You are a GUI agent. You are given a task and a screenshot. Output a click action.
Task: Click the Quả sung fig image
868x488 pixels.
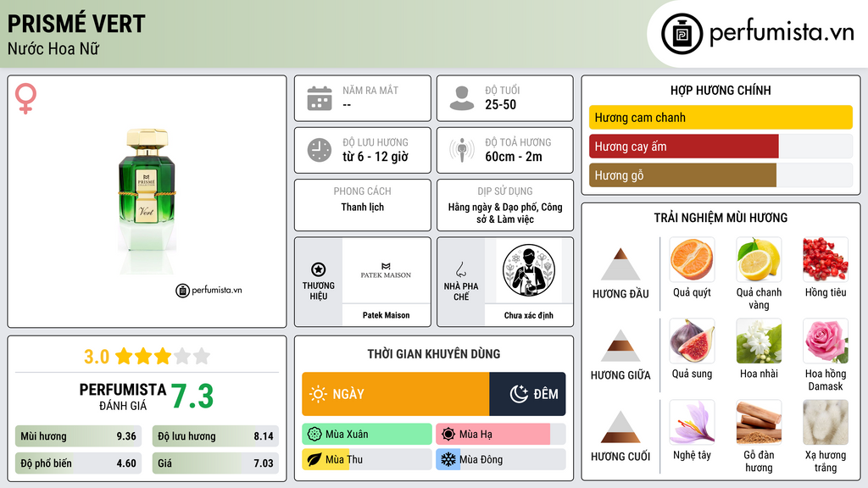click(x=692, y=341)
